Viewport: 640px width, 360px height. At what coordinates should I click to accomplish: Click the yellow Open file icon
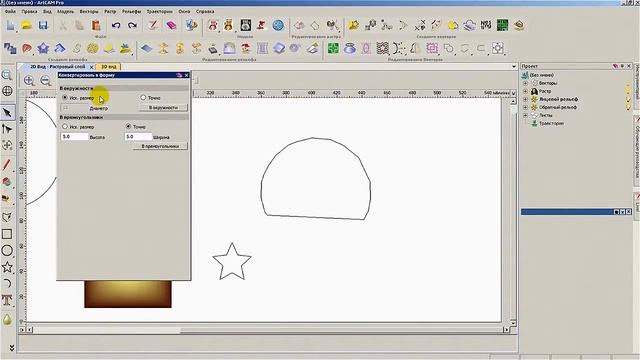pyautogui.click(x=27, y=25)
